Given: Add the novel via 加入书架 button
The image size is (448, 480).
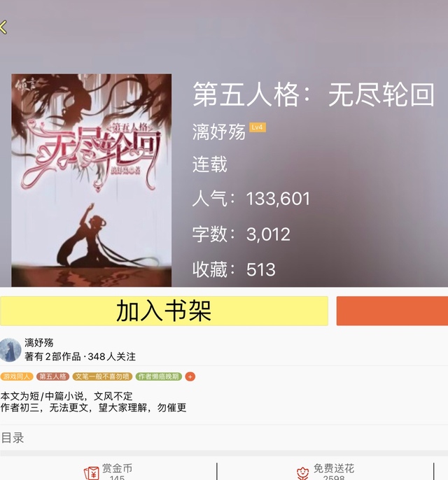Looking at the screenshot, I should [x=164, y=311].
